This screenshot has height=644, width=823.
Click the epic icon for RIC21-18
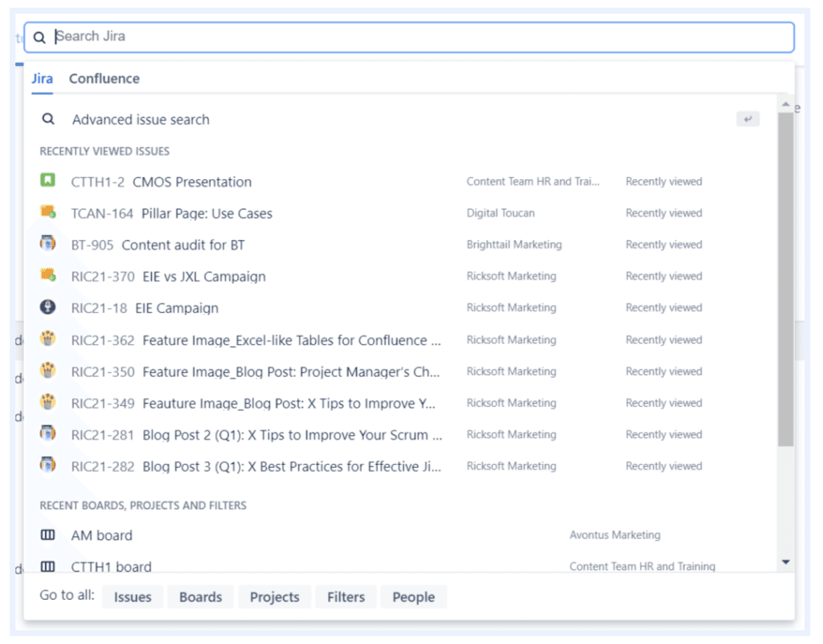coord(47,306)
